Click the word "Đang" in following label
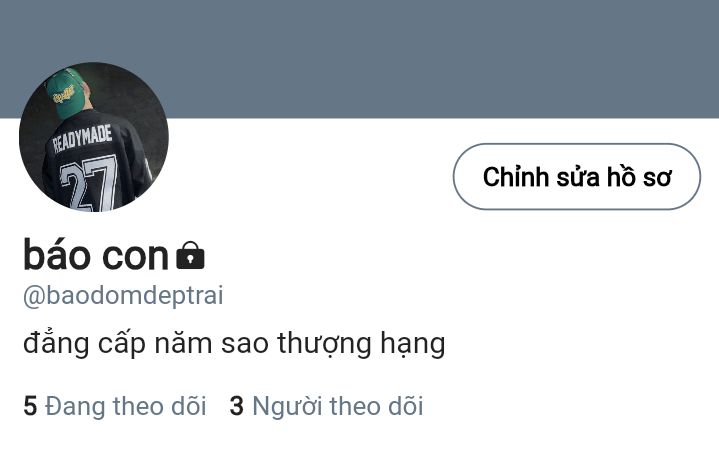Screen dimensions: 719x455 pyautogui.click(x=75, y=406)
